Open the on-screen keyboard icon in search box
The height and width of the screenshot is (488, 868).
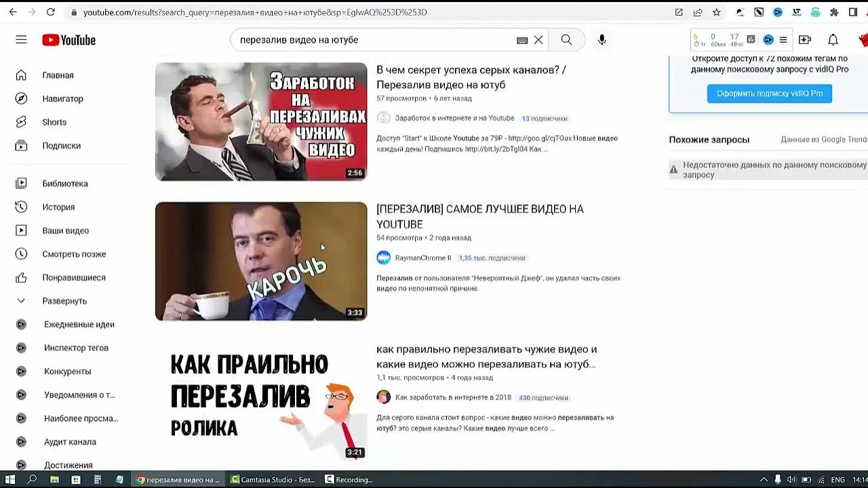(522, 40)
